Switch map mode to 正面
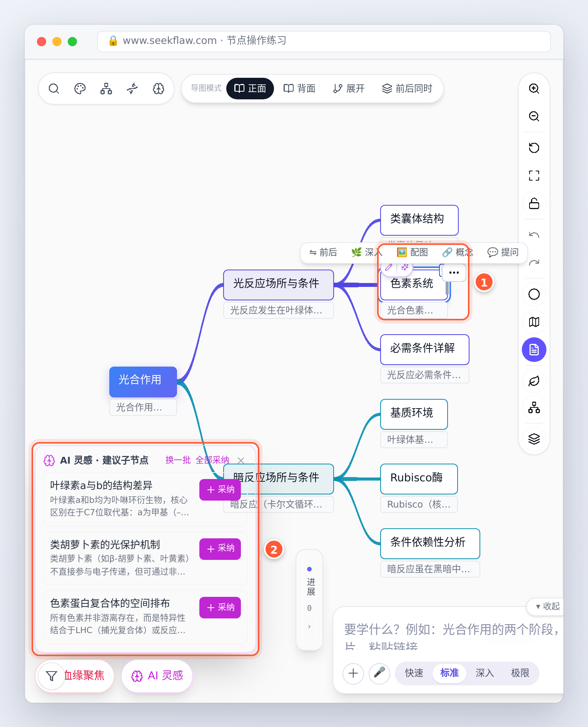Viewport: 588px width, 727px height. point(250,89)
